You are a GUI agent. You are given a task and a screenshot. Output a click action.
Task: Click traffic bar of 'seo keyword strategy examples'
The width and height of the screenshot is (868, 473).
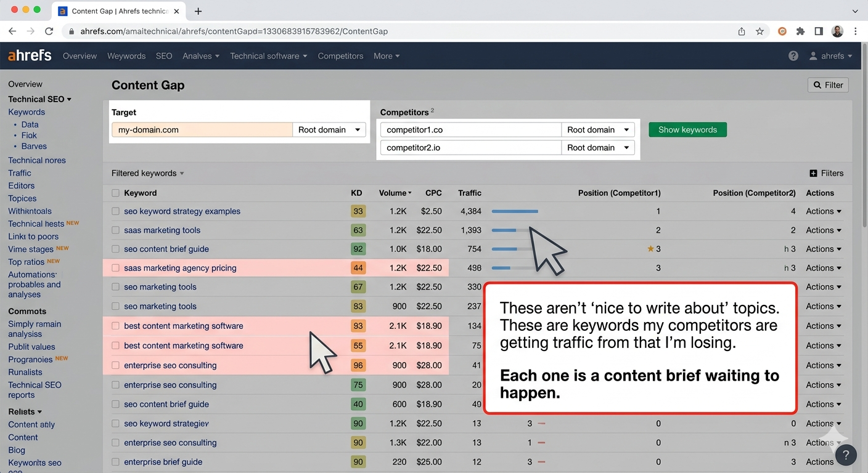click(515, 211)
